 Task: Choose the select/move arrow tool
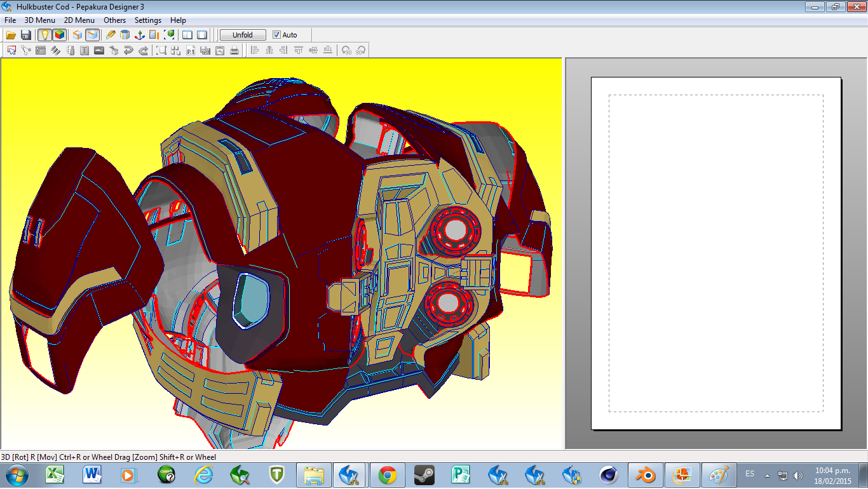11,50
